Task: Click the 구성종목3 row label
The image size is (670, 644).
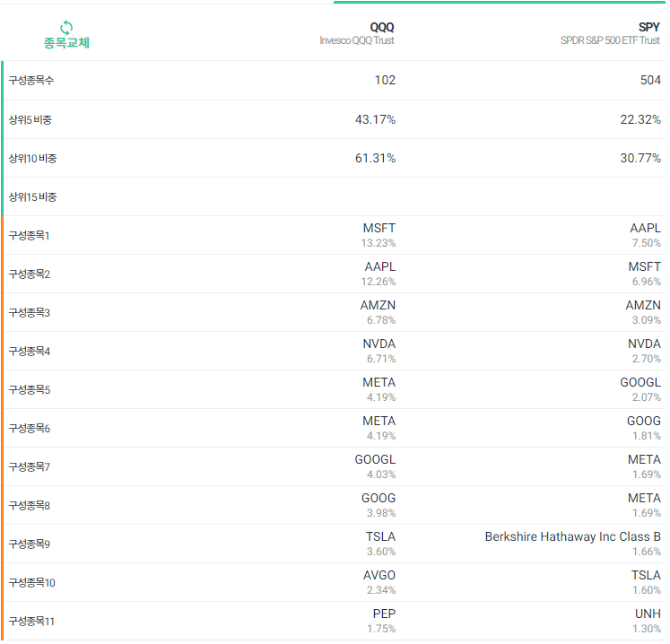Action: tap(30, 313)
